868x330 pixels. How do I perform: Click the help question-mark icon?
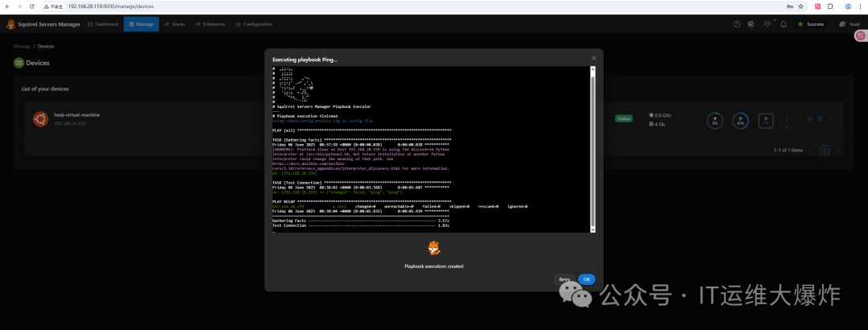point(736,24)
